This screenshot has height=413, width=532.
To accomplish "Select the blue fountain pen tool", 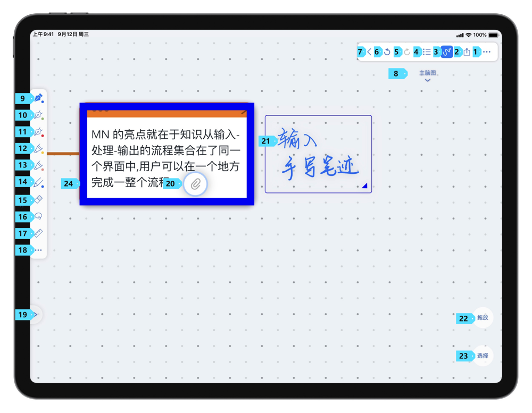I will tap(39, 98).
